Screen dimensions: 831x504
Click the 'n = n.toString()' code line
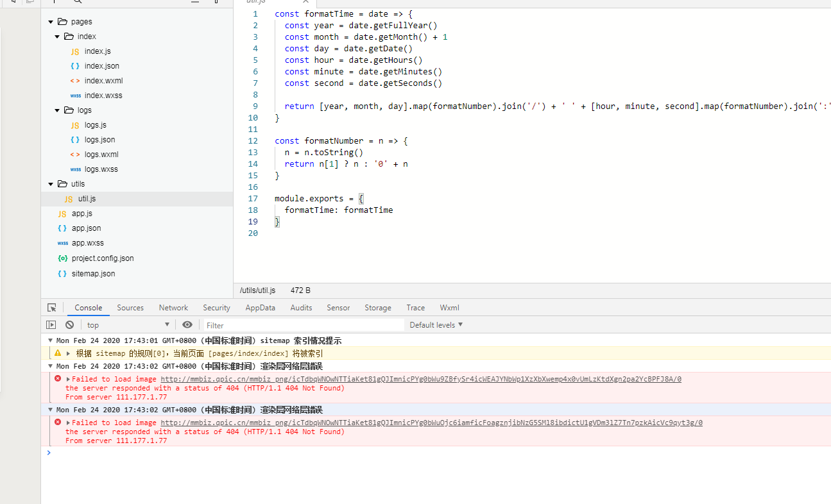[x=324, y=153]
